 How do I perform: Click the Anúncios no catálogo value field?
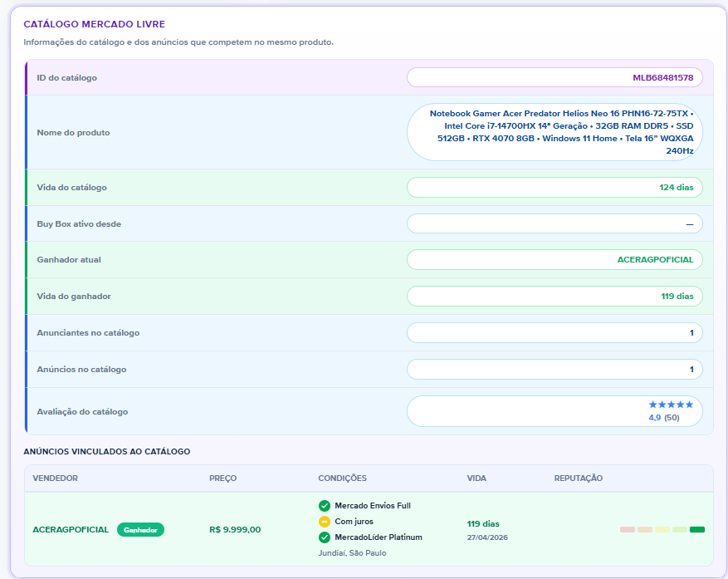(x=555, y=370)
